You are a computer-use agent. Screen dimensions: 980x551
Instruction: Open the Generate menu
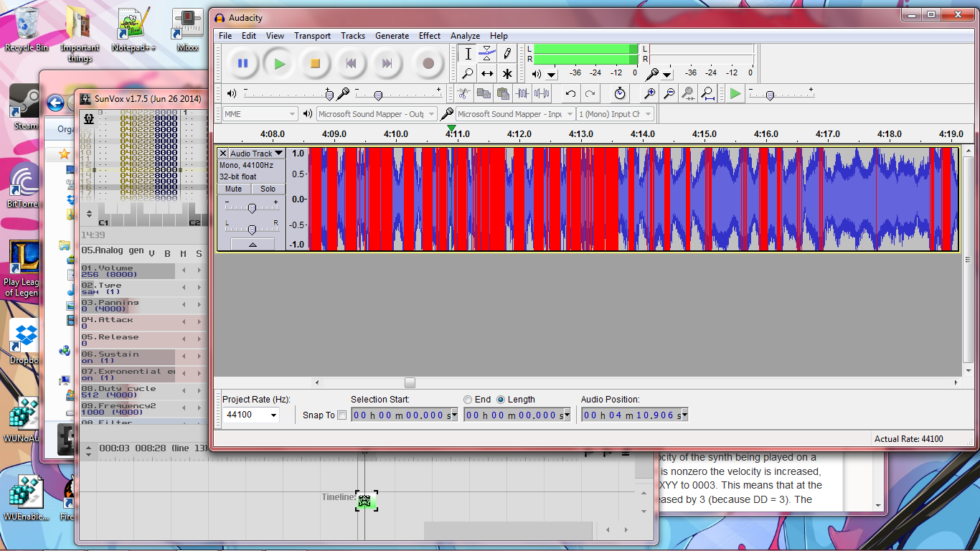coord(392,36)
